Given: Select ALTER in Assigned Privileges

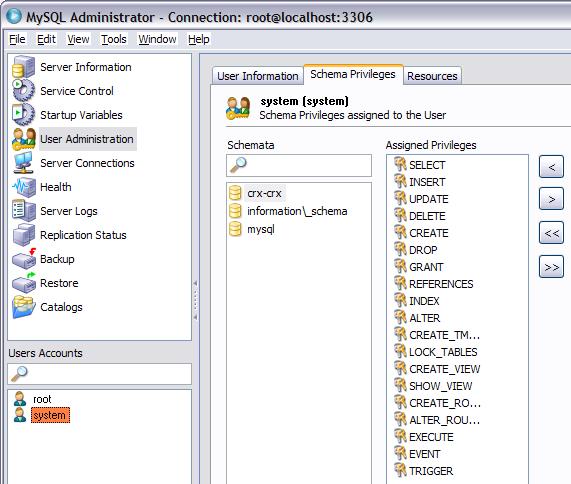Looking at the screenshot, I should [425, 318].
